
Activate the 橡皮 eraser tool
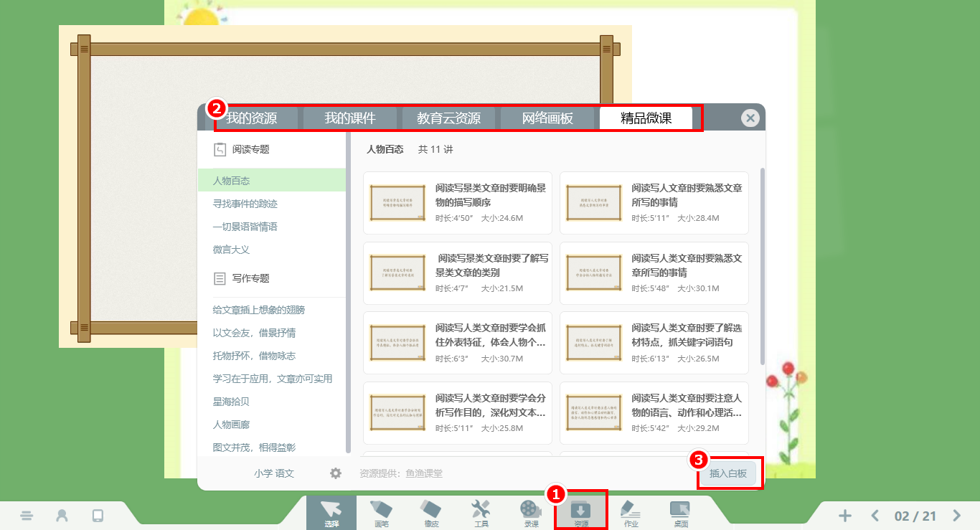coord(431,513)
